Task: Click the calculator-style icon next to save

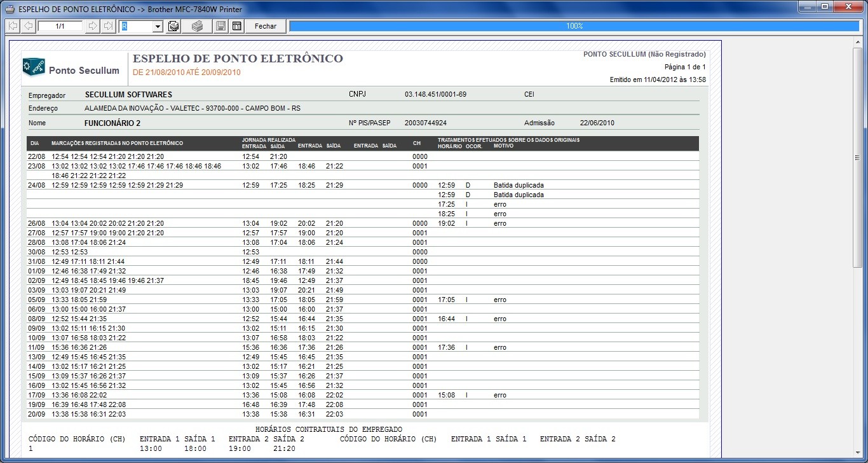Action: coord(236,26)
